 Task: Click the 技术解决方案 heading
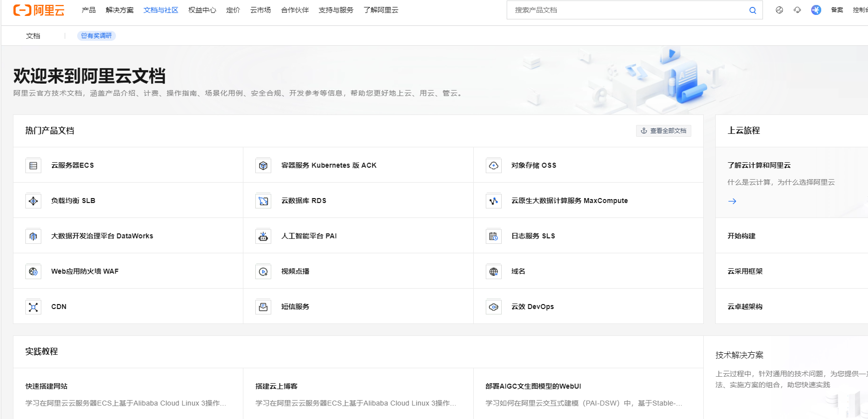740,355
